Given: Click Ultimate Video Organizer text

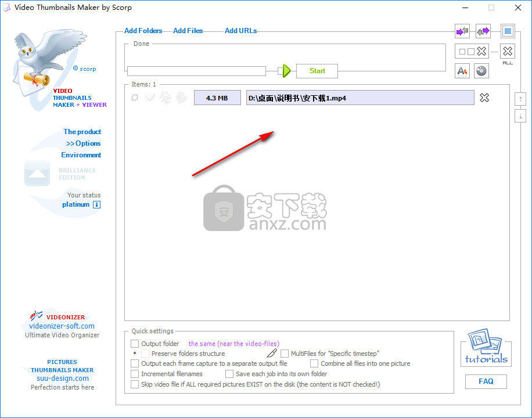Looking at the screenshot, I should [62, 335].
